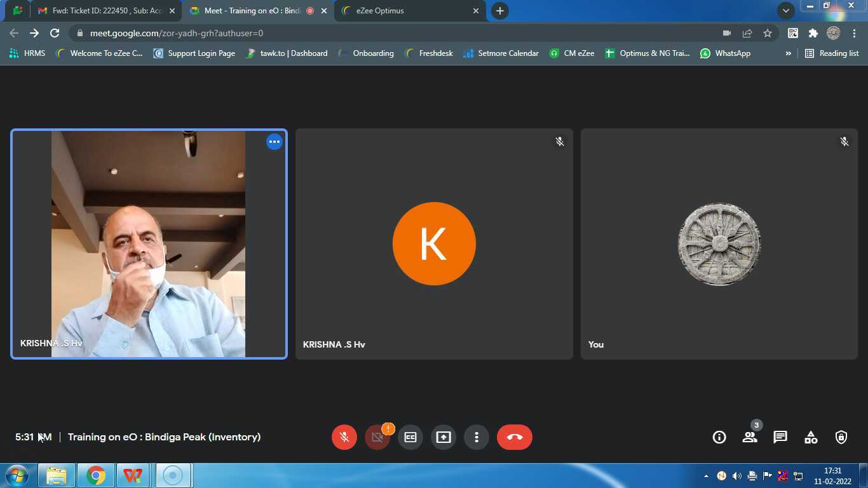Open the host controls shield icon

841,437
